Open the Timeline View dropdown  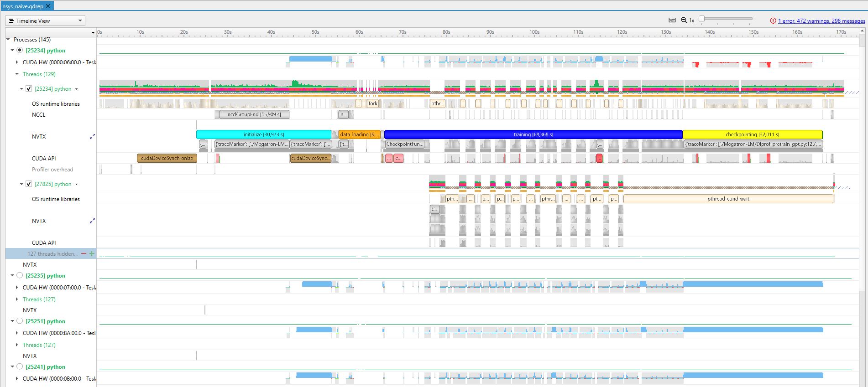(45, 21)
